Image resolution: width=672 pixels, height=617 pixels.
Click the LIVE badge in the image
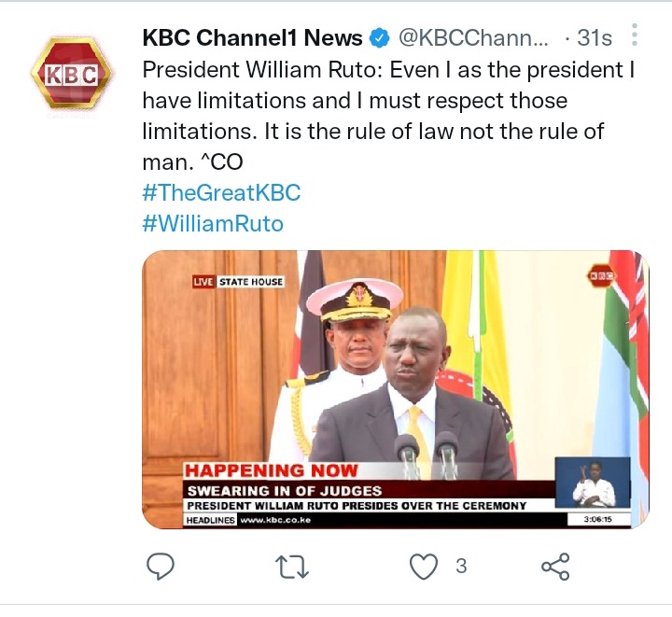(203, 282)
